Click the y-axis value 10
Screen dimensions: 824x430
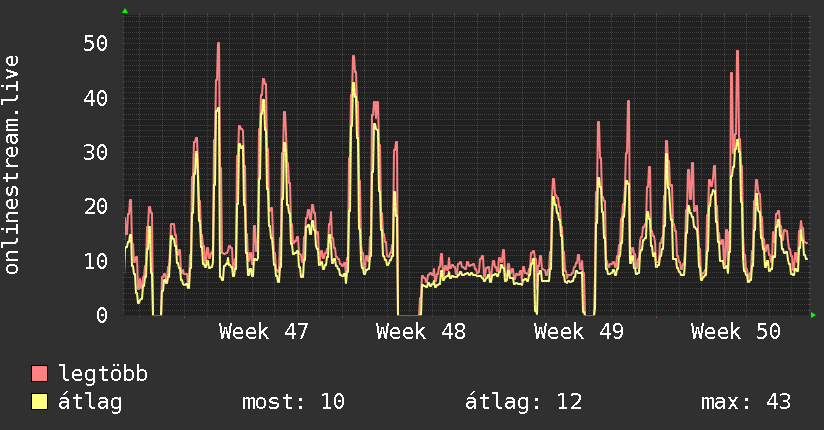point(96,261)
